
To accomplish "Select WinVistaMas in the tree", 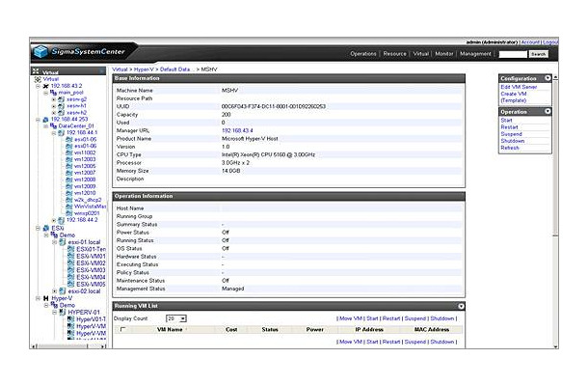I will coord(90,207).
